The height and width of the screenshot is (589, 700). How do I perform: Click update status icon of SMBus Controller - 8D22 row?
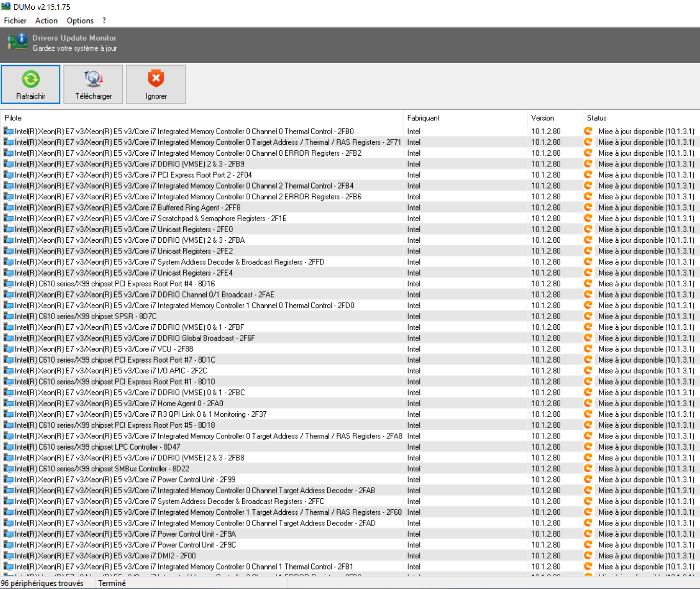pyautogui.click(x=588, y=469)
